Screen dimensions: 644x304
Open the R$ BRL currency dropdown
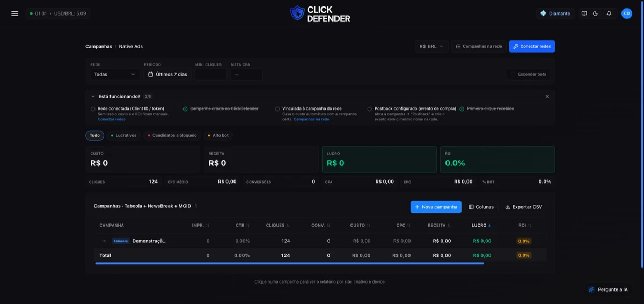(431, 46)
